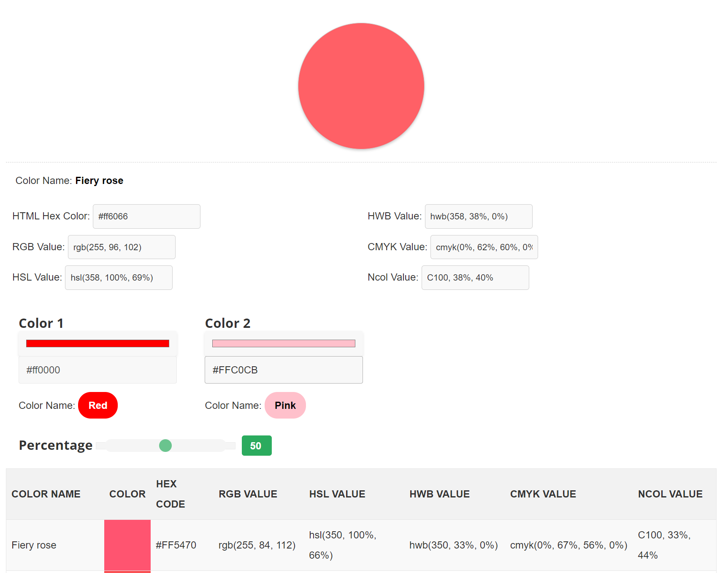This screenshot has height=573, width=728.
Task: Click the RGB VALUE column header
Action: [x=248, y=494]
